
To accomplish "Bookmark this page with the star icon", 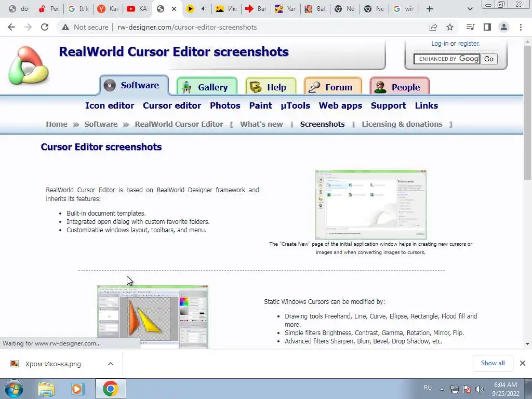I will [x=450, y=27].
